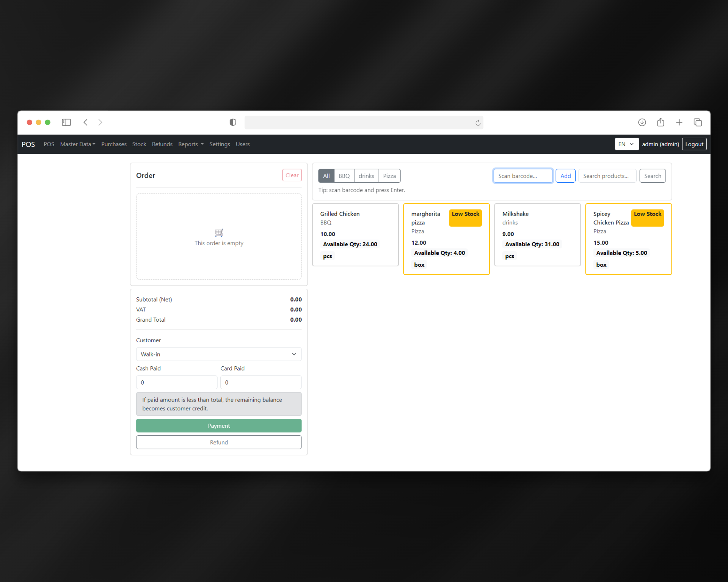Click the privacy shield icon in address bar
728x582 pixels.
tap(232, 122)
